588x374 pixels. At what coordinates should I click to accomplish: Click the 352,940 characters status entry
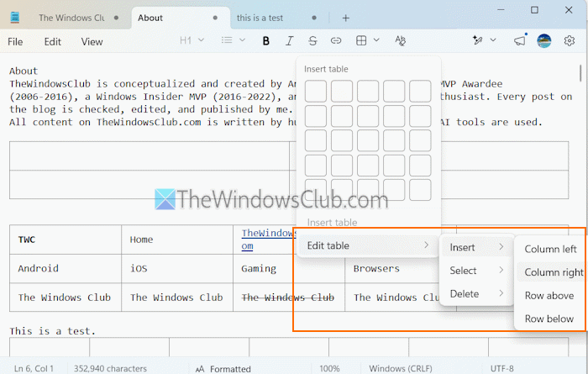click(x=110, y=369)
